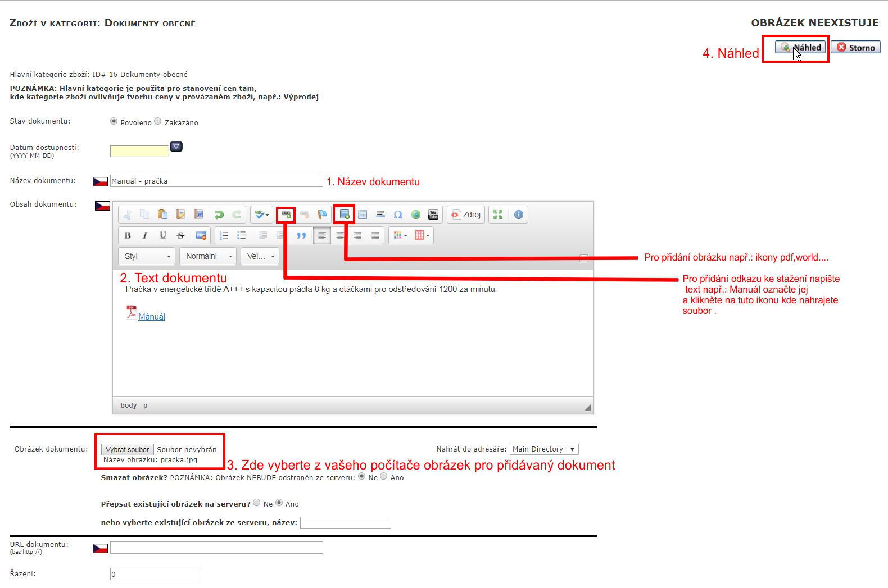Click the Náhled preview button

[x=801, y=48]
